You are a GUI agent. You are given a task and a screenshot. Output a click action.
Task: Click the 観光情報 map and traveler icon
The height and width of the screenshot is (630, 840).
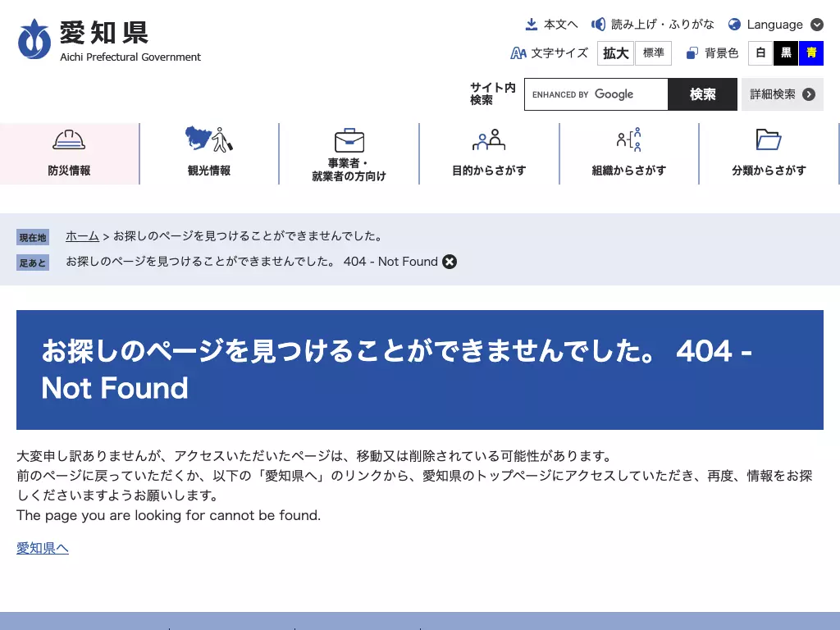point(209,139)
